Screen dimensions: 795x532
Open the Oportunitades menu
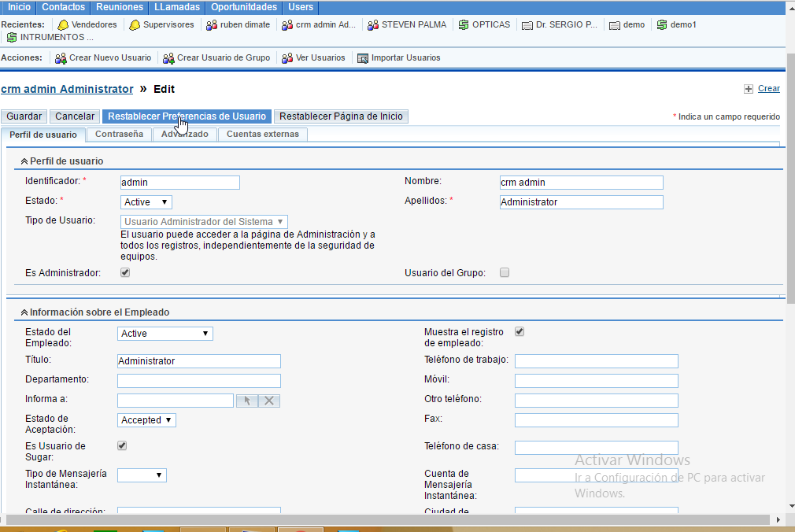tap(244, 7)
